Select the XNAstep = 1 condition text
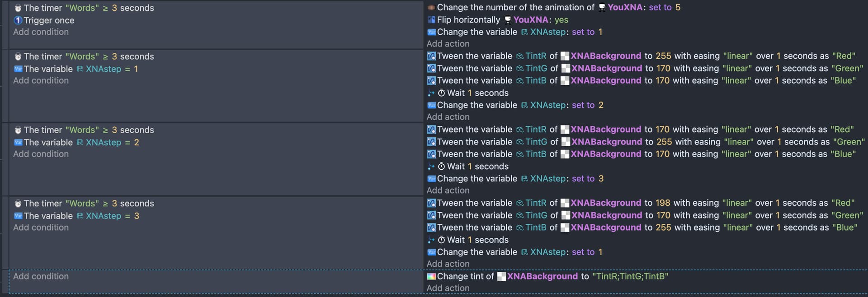 80,69
